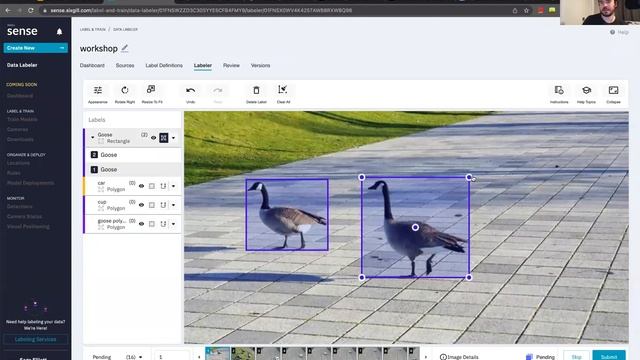
Task: Click the selected box's top-left handle
Action: pyautogui.click(x=362, y=177)
